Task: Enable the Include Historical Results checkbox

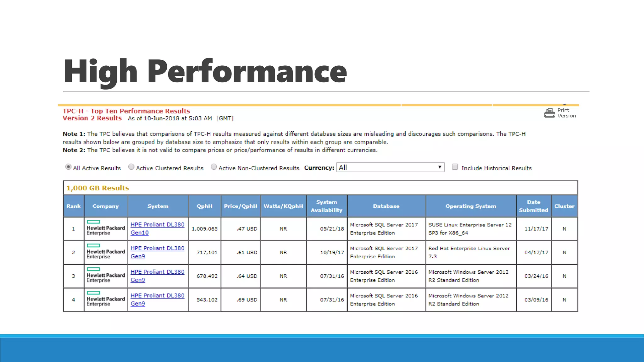Action: [455, 167]
